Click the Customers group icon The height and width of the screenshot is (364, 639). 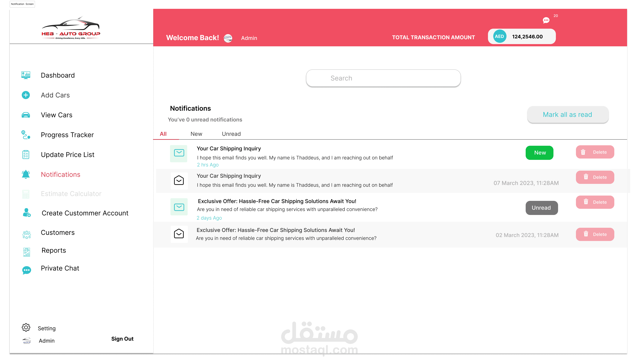point(26,235)
